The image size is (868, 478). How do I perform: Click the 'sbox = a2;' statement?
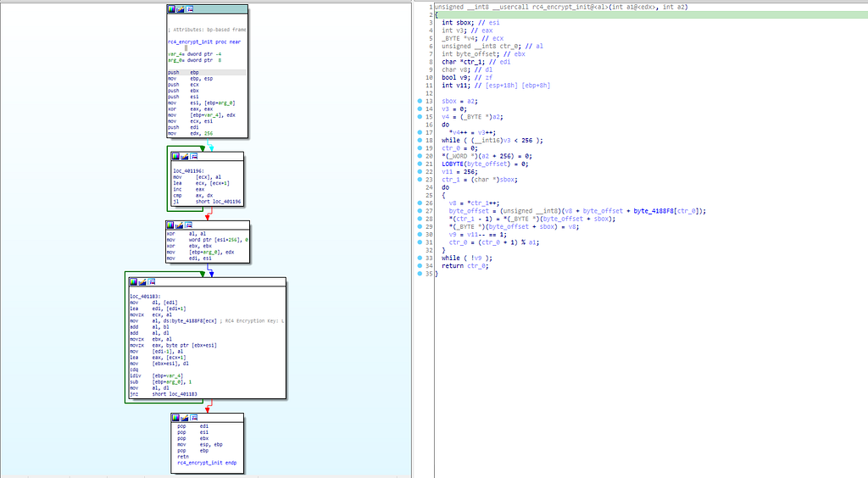click(x=459, y=101)
